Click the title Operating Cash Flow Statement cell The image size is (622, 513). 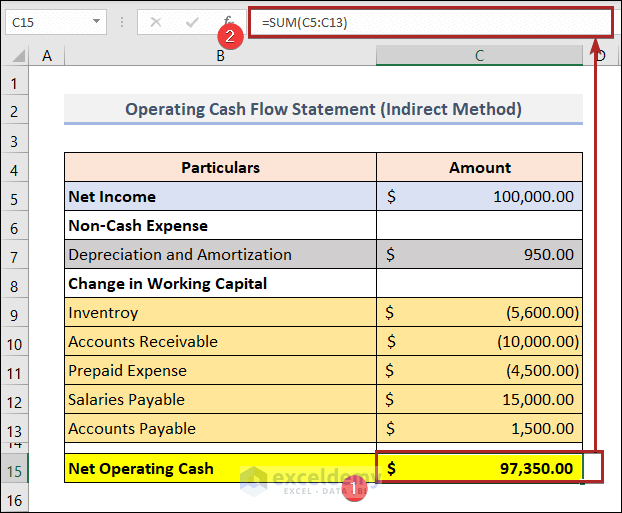323,109
